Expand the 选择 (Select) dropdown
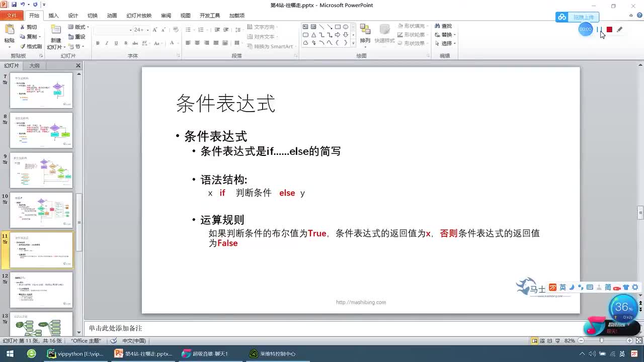The image size is (644, 362). coord(445,44)
